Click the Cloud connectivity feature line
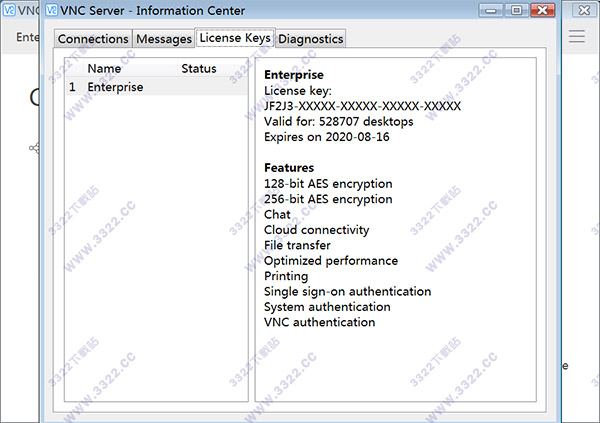The width and height of the screenshot is (600, 423). [x=316, y=230]
